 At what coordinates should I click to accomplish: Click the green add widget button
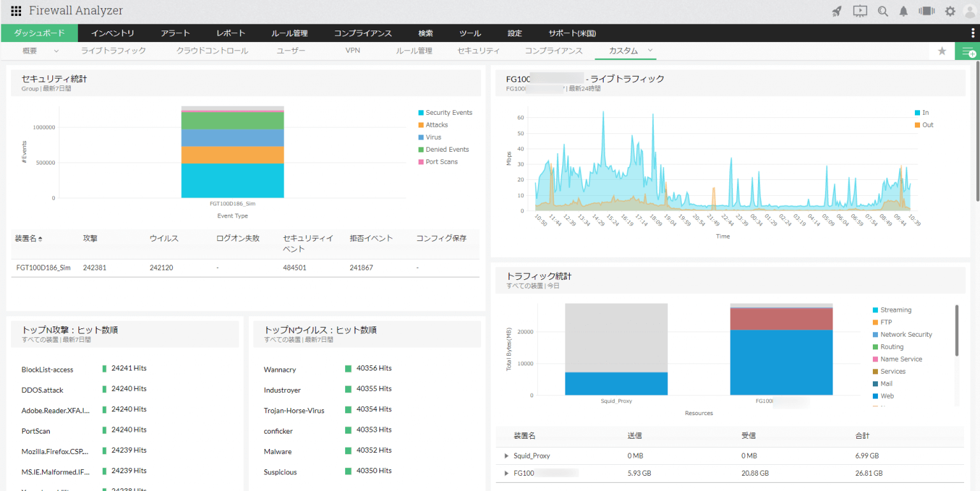[x=967, y=51]
